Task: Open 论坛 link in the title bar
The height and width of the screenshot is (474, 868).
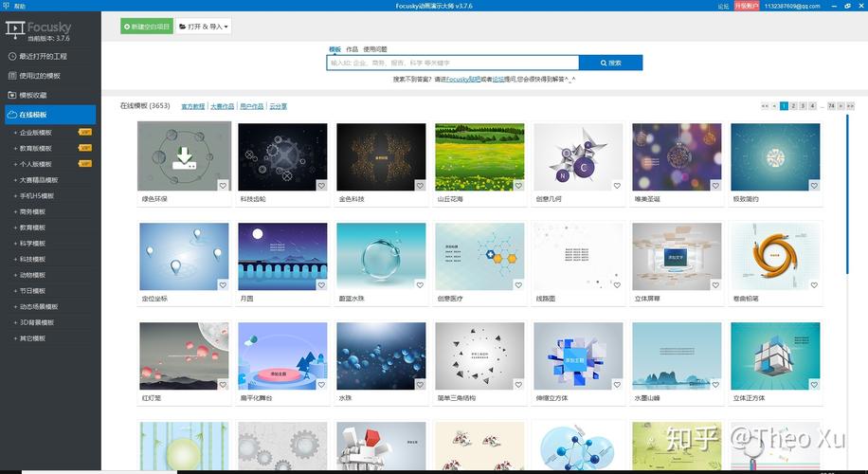Action: point(723,6)
